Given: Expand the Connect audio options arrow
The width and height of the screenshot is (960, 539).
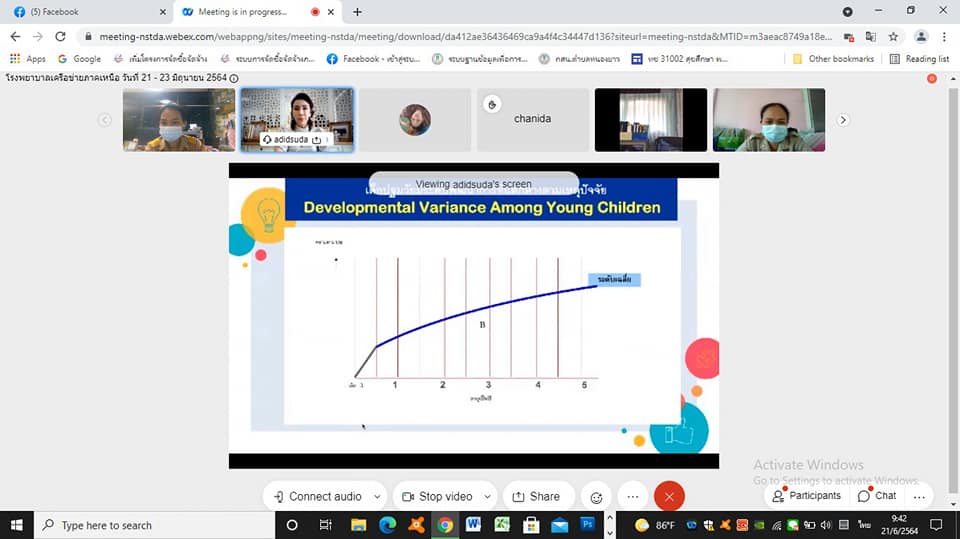Looking at the screenshot, I should pos(377,497).
